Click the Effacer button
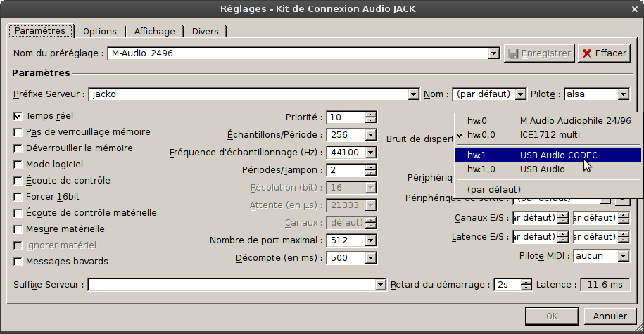644x334 pixels. pyautogui.click(x=604, y=53)
